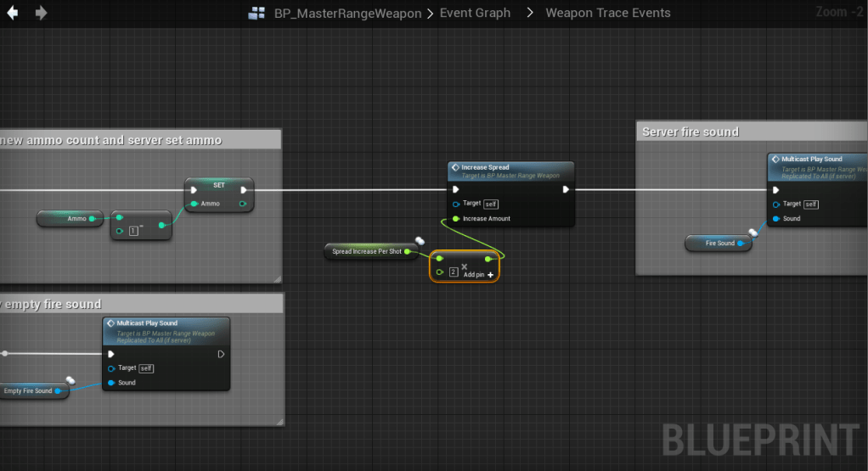Click the plus icon next to Add pin
This screenshot has height=471, width=868.
point(491,275)
